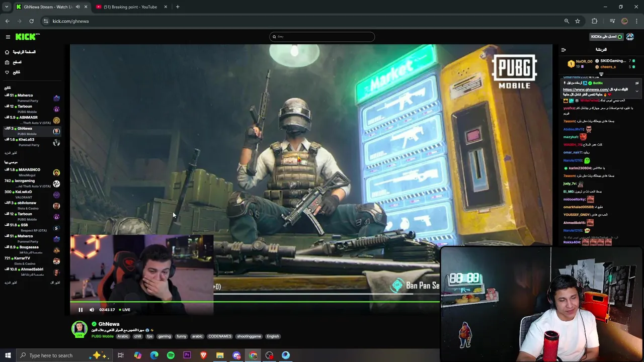Open the Browse sidebar item

pyautogui.click(x=14, y=62)
